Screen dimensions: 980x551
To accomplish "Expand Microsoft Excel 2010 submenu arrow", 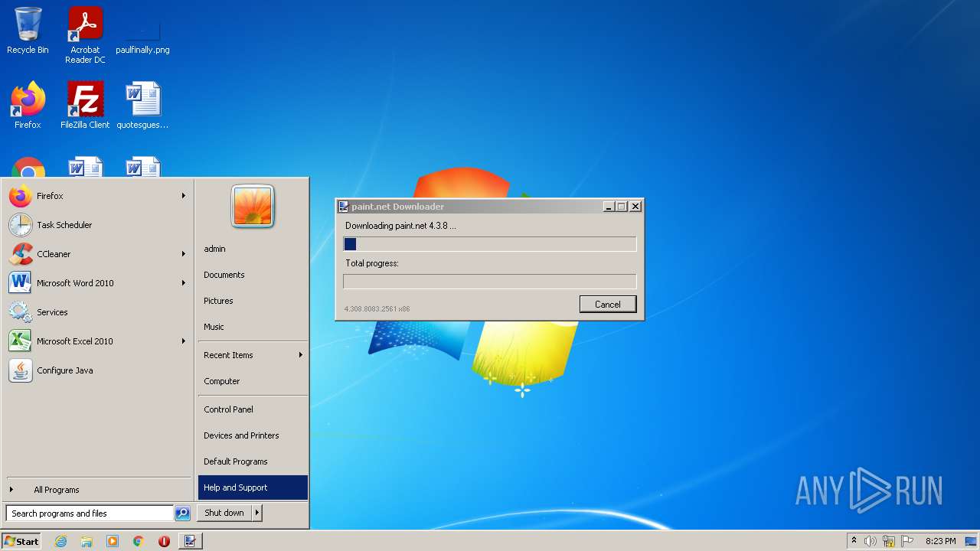I will pos(184,341).
